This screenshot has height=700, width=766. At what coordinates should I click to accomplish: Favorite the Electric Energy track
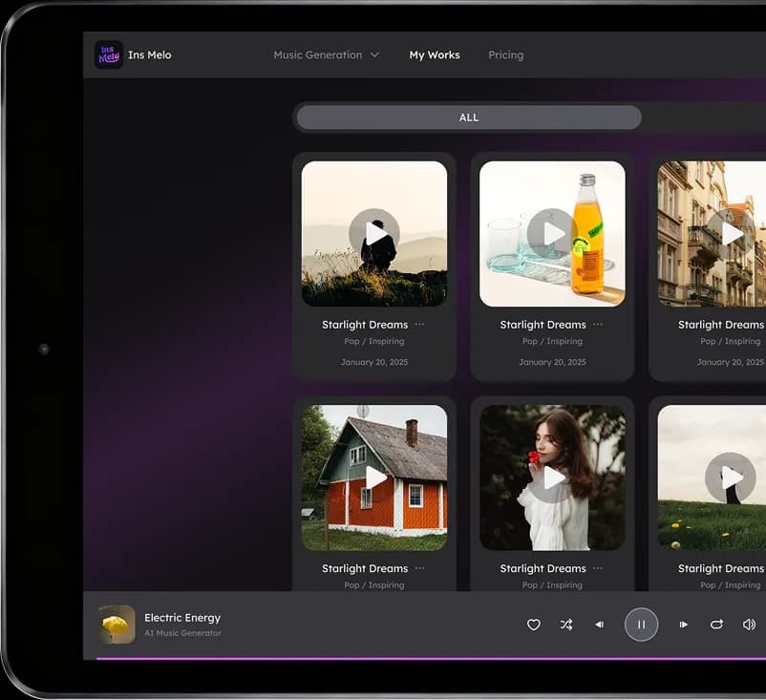[533, 625]
